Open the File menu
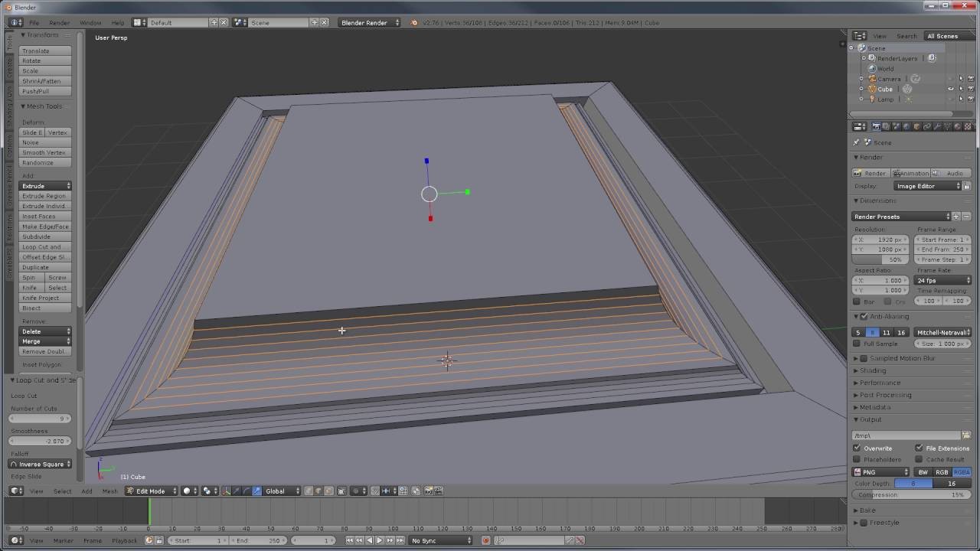The width and height of the screenshot is (980, 551). coord(34,22)
